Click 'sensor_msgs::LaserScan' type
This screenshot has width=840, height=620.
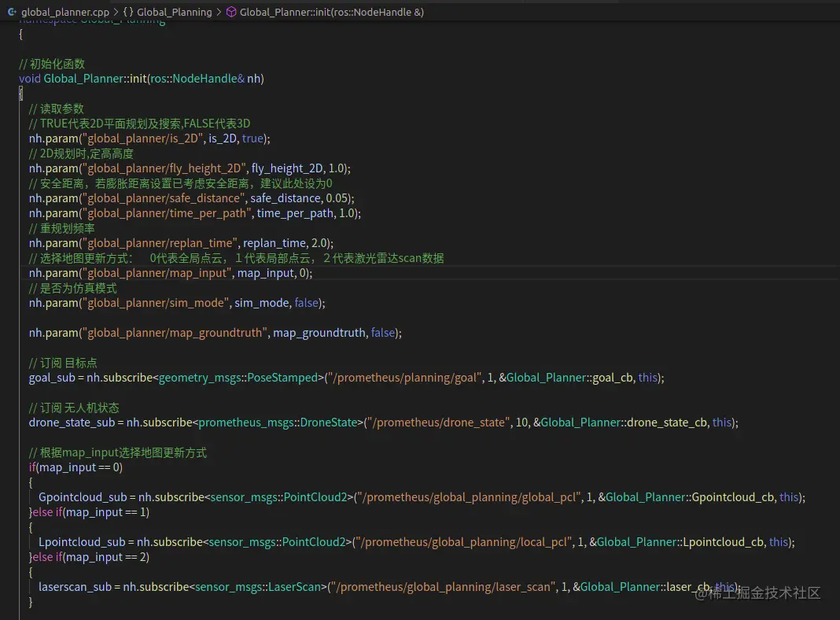pos(258,587)
